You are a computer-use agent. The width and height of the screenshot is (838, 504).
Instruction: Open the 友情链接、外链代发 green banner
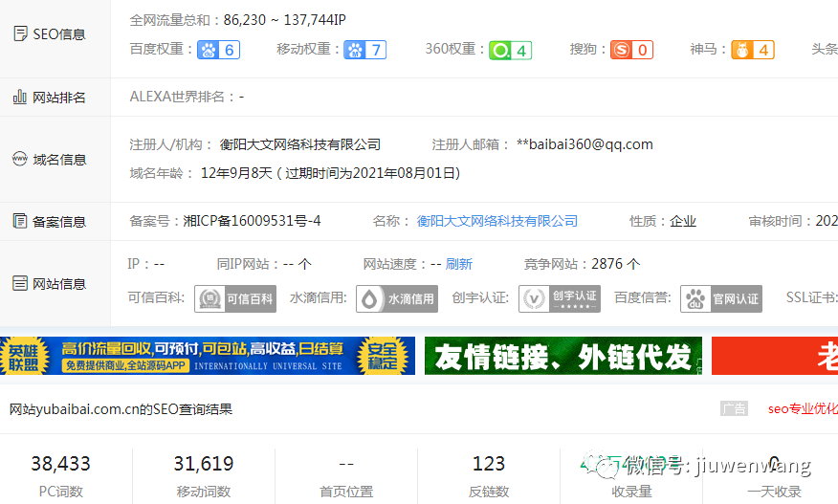coord(563,356)
